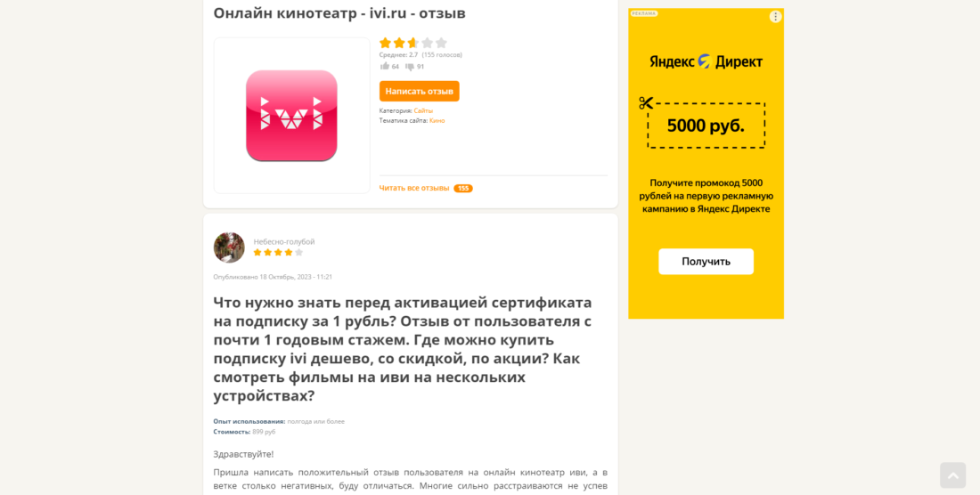Click the ivi pink logo image
Screen dimensions: 980x495
tap(291, 116)
